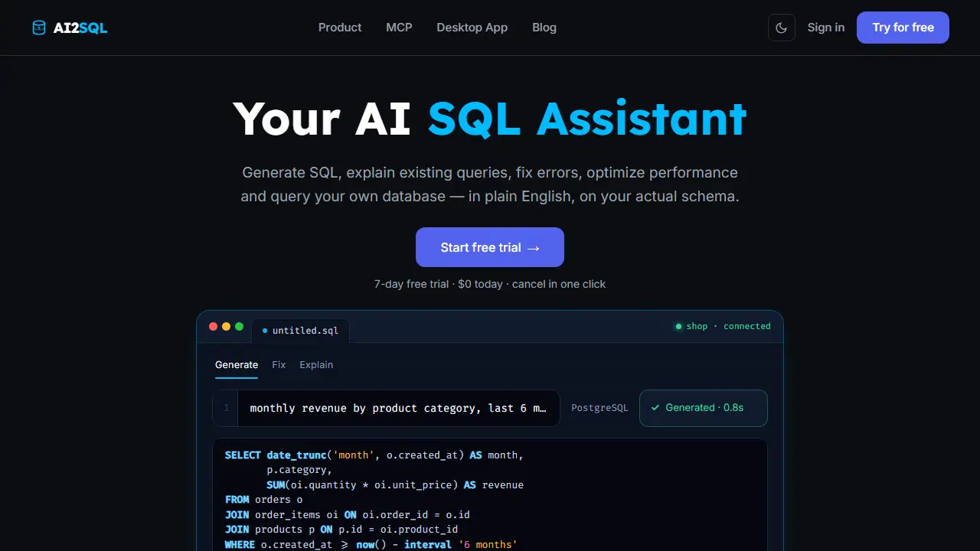Click the PostgreSQL dialect label
The height and width of the screenshot is (551, 980).
click(x=599, y=408)
